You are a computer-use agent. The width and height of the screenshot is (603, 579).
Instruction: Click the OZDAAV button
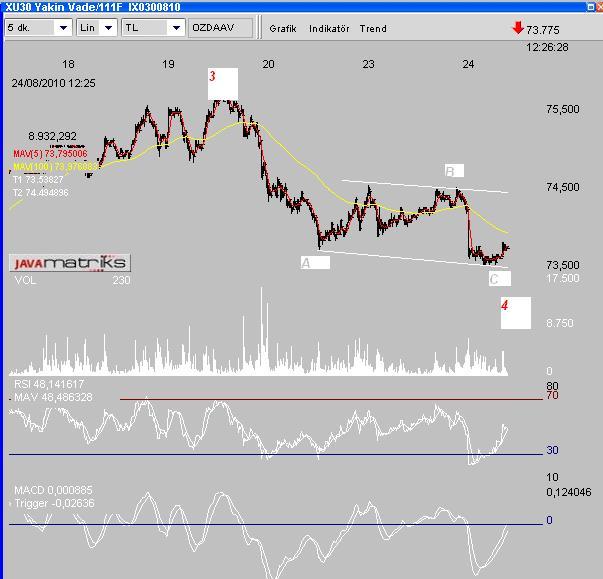pos(220,28)
